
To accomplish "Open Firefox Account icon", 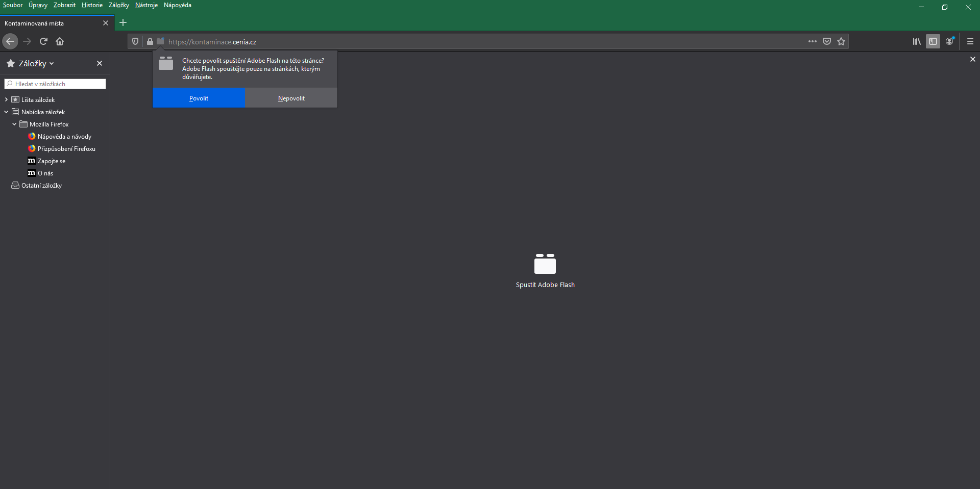I will pyautogui.click(x=949, y=41).
